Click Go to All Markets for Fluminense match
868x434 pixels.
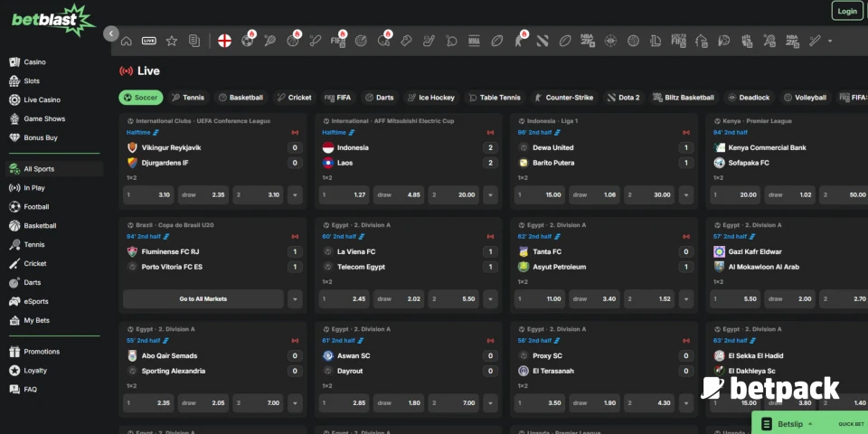[203, 299]
